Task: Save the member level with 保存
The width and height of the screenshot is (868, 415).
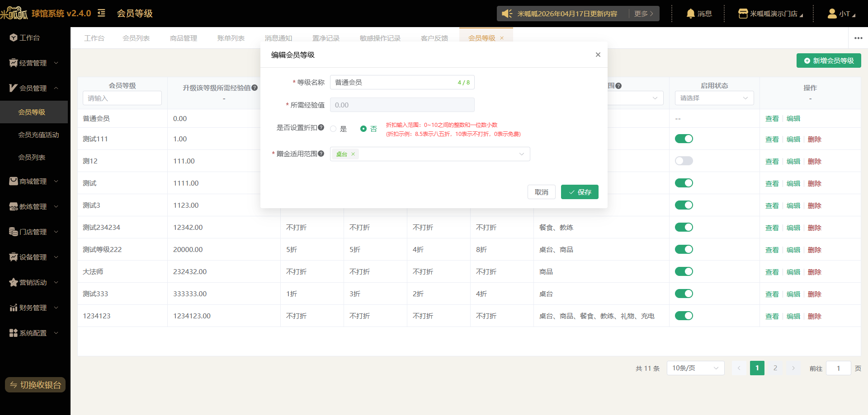Action: point(580,192)
